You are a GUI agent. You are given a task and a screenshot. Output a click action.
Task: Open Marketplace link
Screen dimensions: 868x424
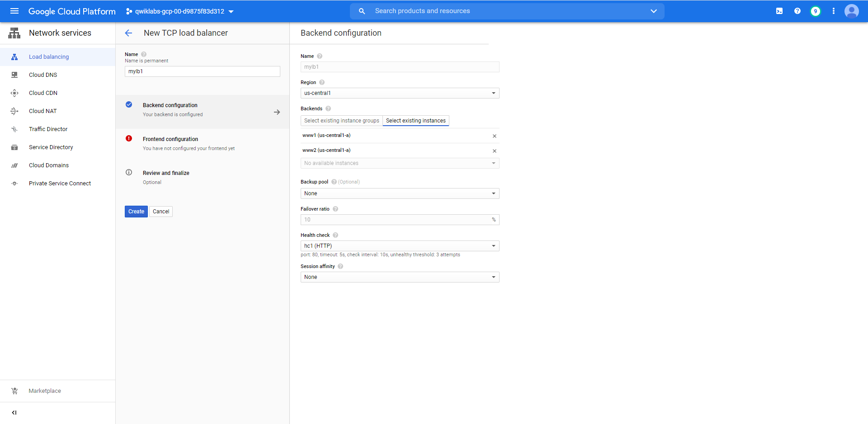[45, 391]
